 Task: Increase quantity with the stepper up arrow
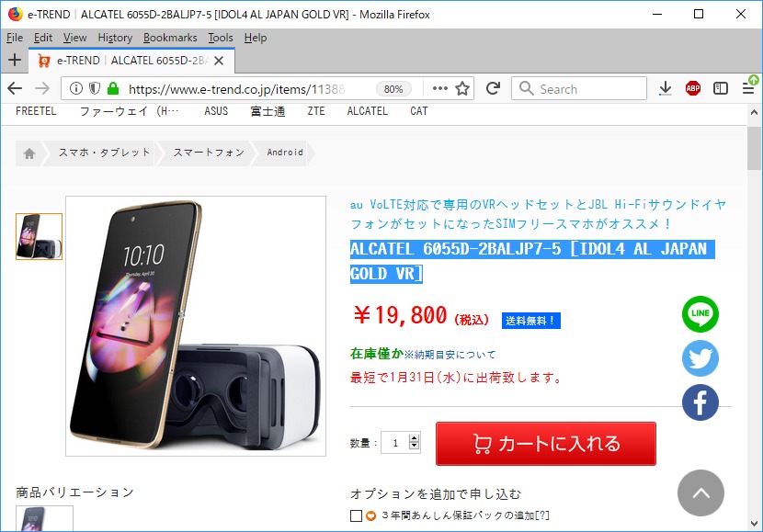pos(414,438)
